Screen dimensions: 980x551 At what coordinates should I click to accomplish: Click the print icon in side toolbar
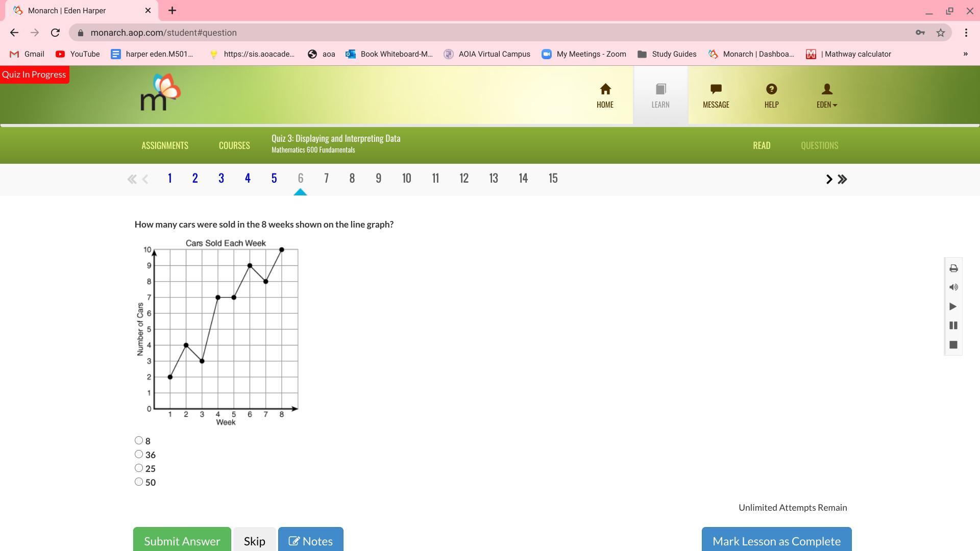[x=953, y=268]
